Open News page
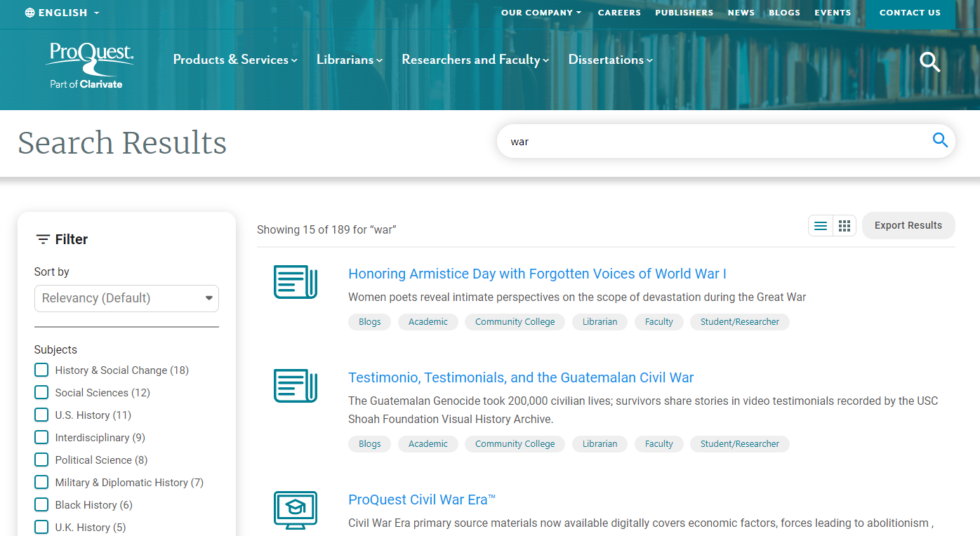The width and height of the screenshot is (980, 536). click(741, 13)
